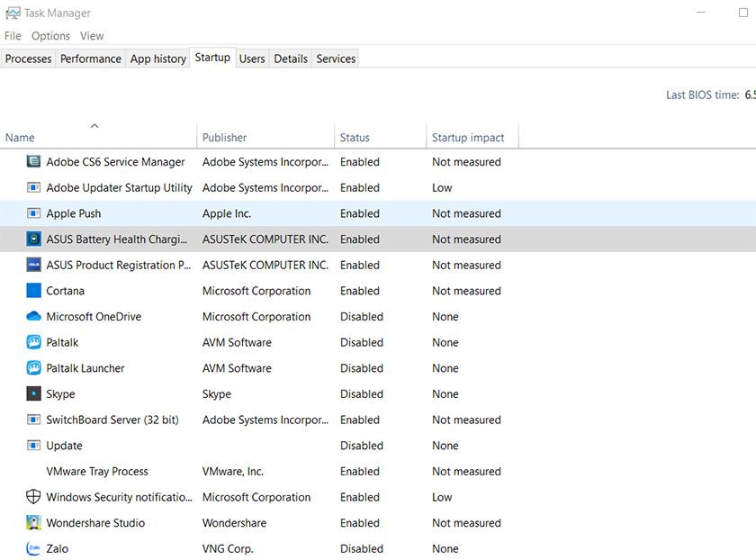
Task: Sort the list by Status column
Action: coord(355,137)
